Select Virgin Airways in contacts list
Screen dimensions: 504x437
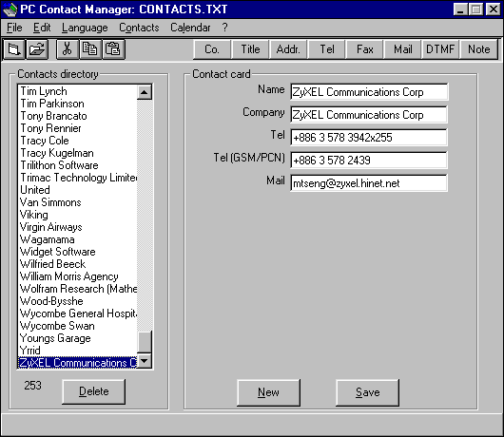coord(77,227)
